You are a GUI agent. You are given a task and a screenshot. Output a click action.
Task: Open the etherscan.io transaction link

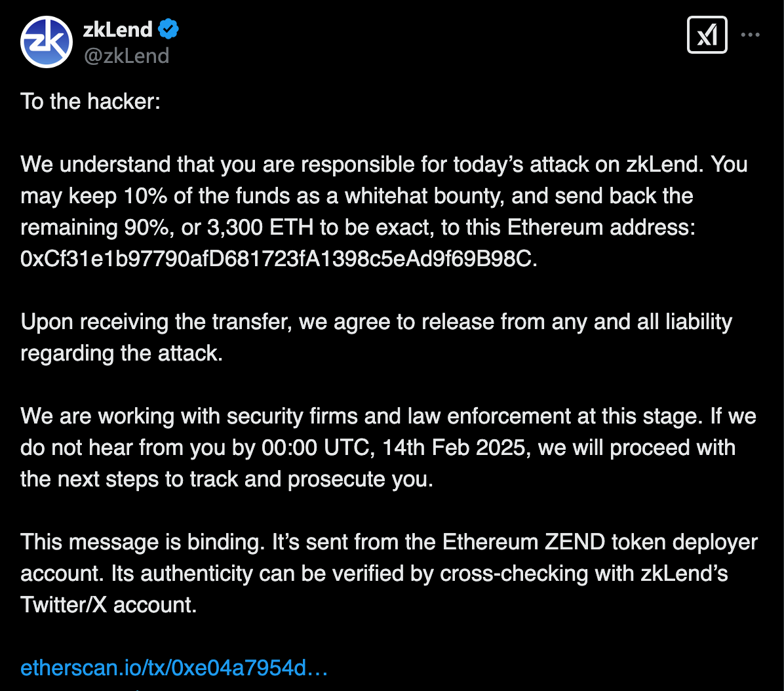pyautogui.click(x=174, y=668)
